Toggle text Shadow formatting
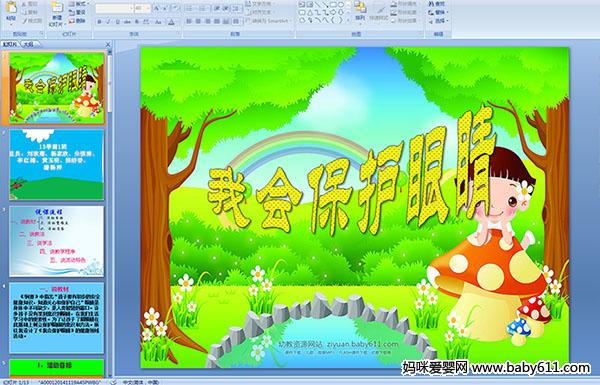This screenshot has width=600, height=385. pyautogui.click(x=137, y=22)
